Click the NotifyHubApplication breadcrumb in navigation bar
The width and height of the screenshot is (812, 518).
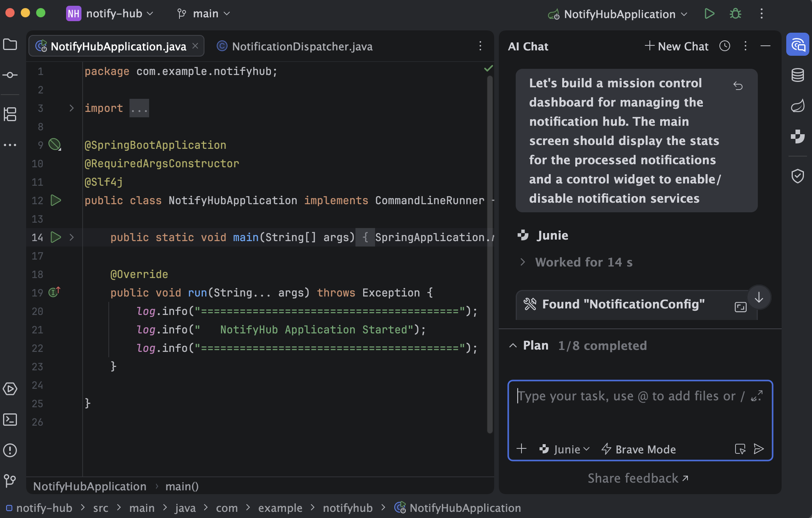pyautogui.click(x=458, y=508)
